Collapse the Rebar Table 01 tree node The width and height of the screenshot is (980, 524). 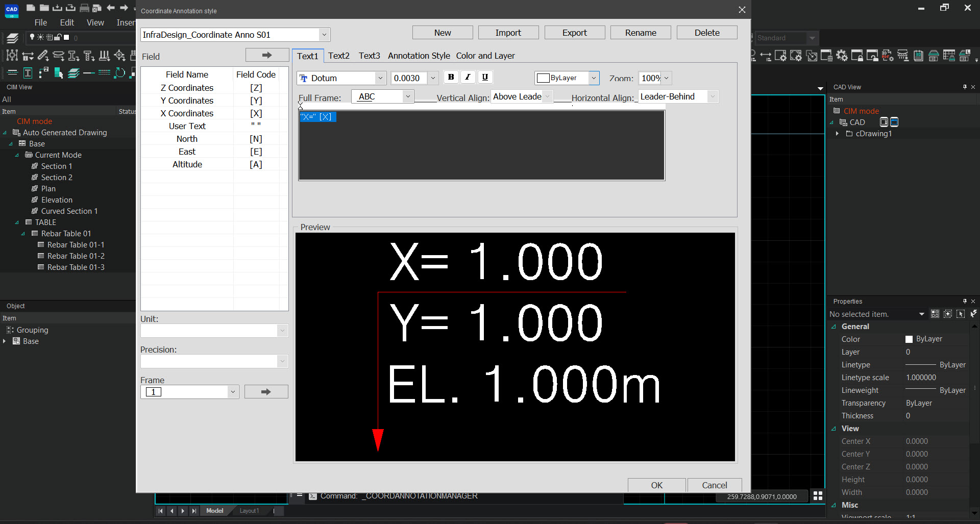tap(23, 234)
